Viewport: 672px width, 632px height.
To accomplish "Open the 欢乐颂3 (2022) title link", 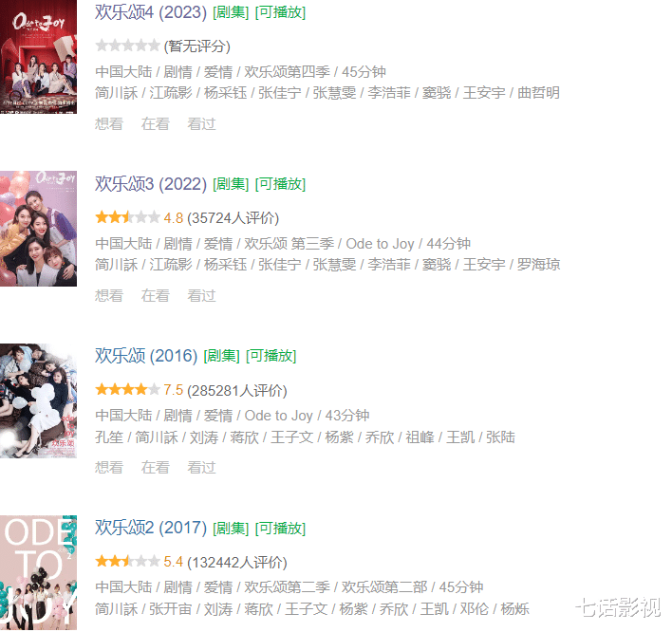I will pyautogui.click(x=151, y=184).
